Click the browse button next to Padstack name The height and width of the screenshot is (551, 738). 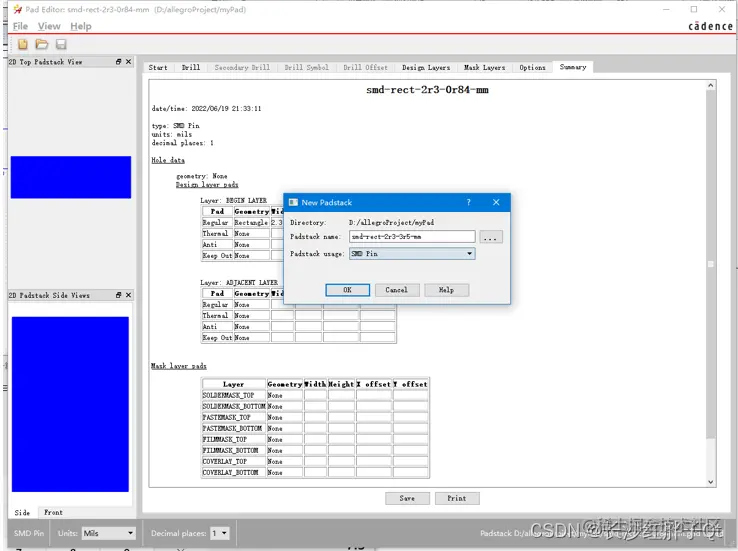point(490,237)
